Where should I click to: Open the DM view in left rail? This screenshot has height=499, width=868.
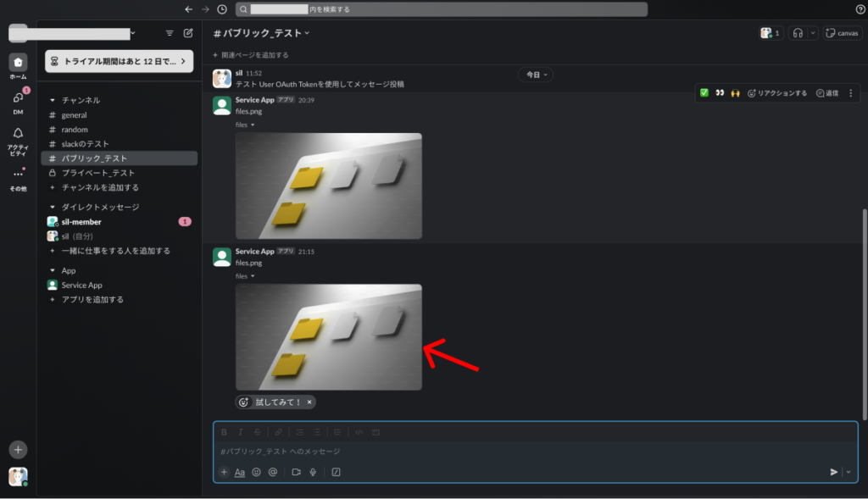point(18,98)
